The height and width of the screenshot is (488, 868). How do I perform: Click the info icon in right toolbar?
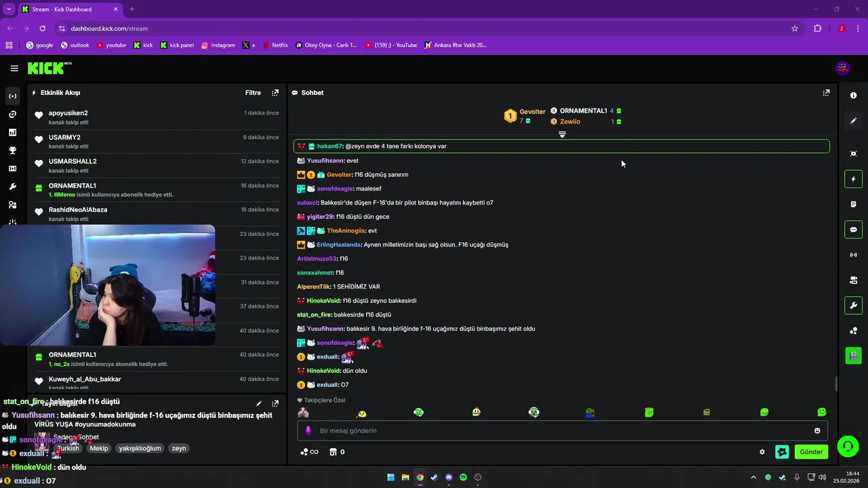click(853, 96)
